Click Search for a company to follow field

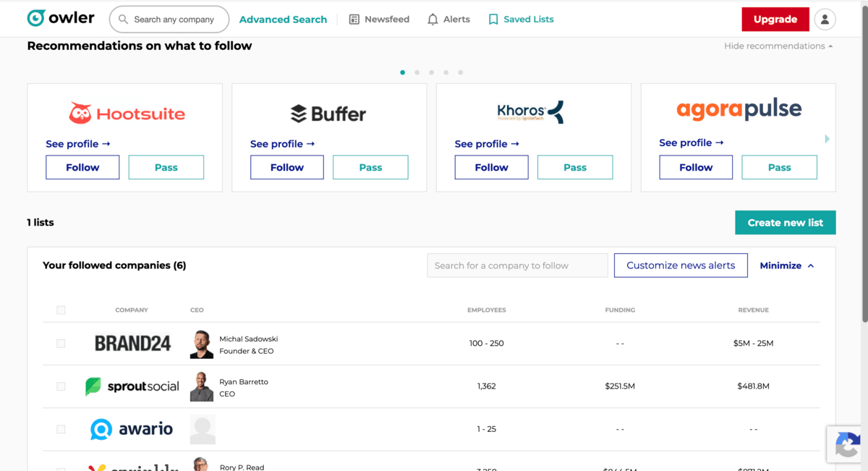click(x=517, y=266)
